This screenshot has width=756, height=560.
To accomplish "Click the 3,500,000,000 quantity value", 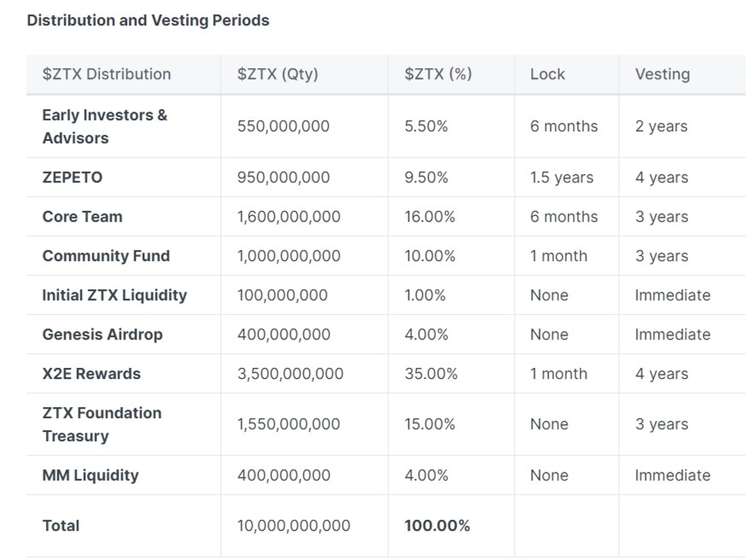I will [290, 374].
